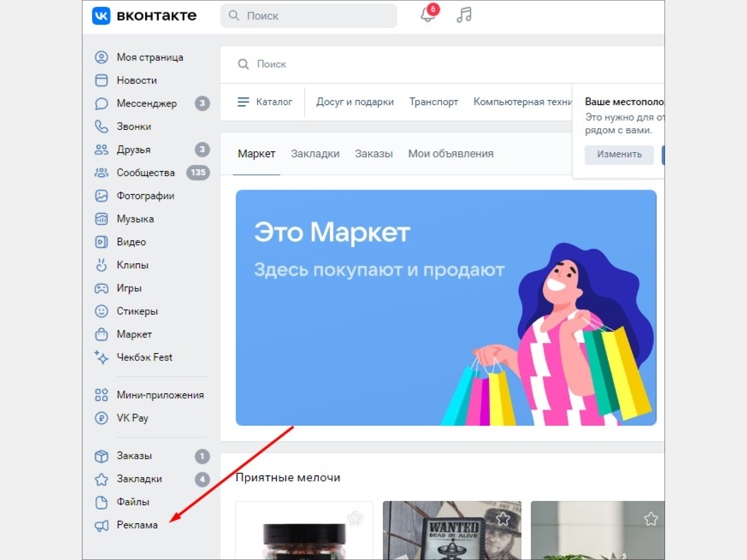Viewport: 747px width, 560px height.
Task: Switch to the Маркет tab
Action: tap(257, 154)
